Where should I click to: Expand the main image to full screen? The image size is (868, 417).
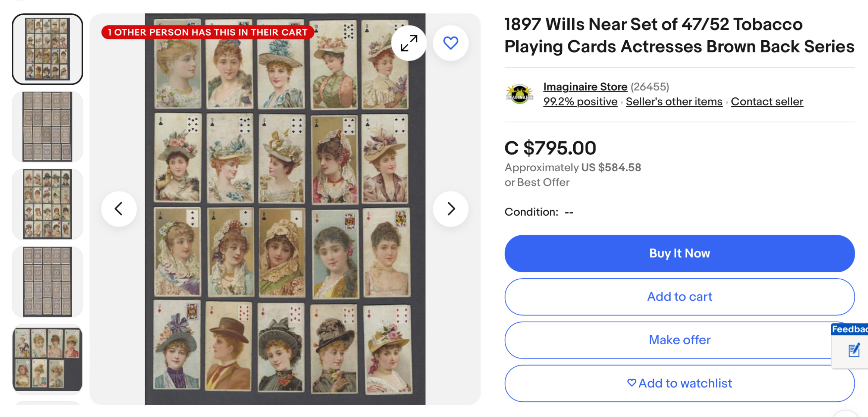point(409,43)
